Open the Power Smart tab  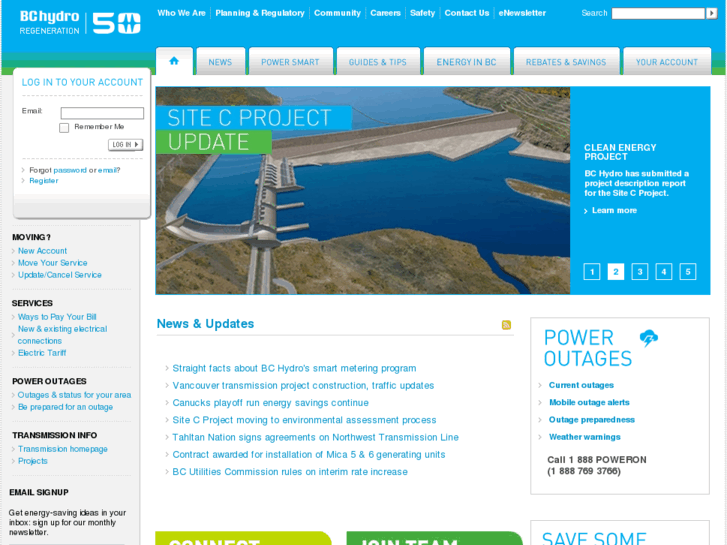click(x=290, y=62)
